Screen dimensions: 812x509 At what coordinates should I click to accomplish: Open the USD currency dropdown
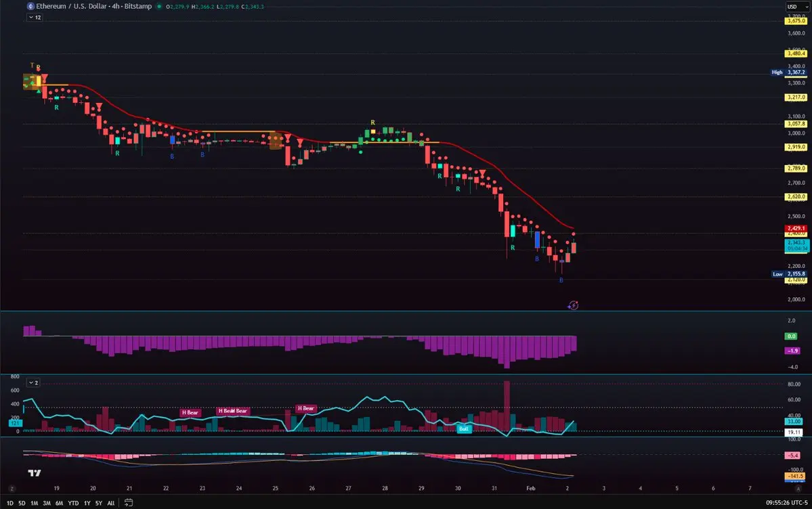(x=798, y=6)
